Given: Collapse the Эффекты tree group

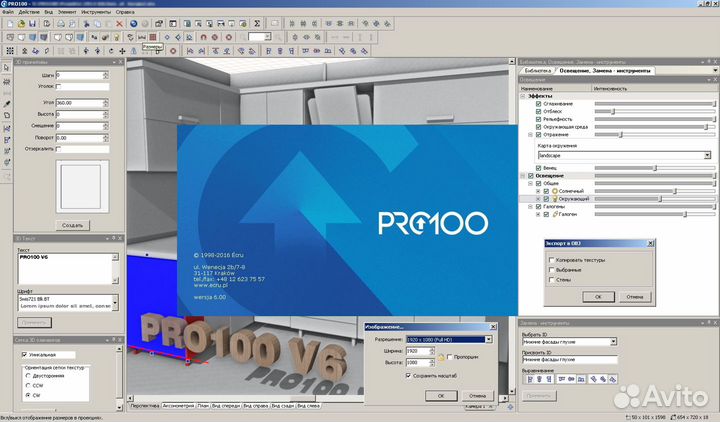Looking at the screenshot, I should click(x=523, y=94).
